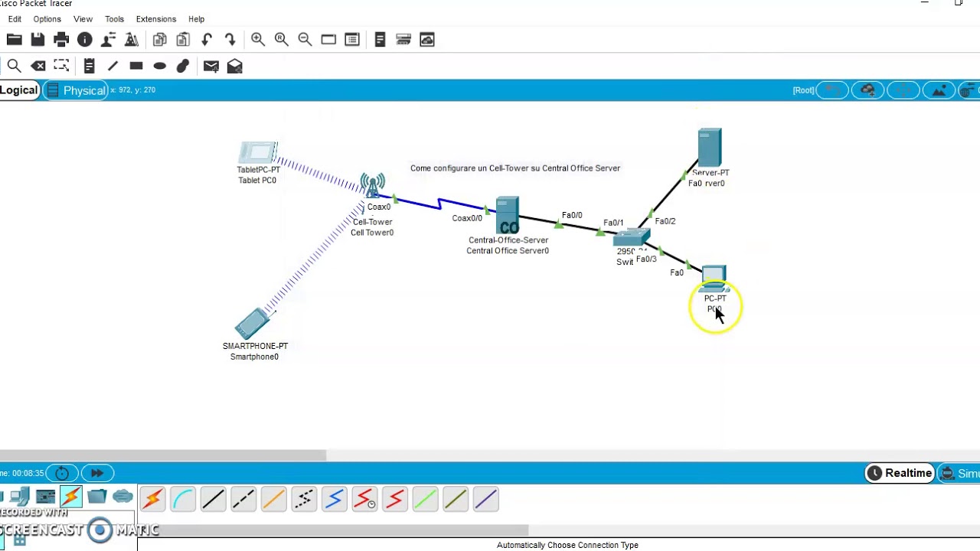Add a Simple PDU with the envelope icon
The height and width of the screenshot is (551, 980).
click(211, 66)
